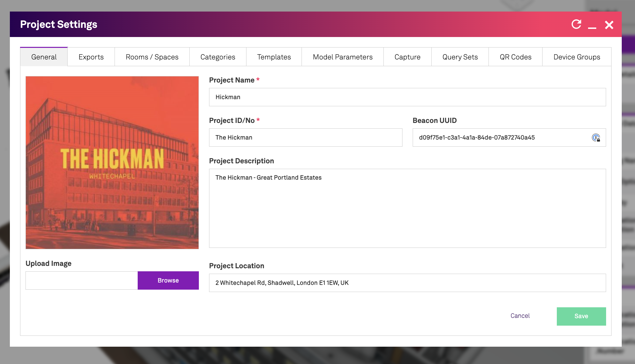Select the Categories tab
Screen dimensions: 635x364
coord(218,57)
